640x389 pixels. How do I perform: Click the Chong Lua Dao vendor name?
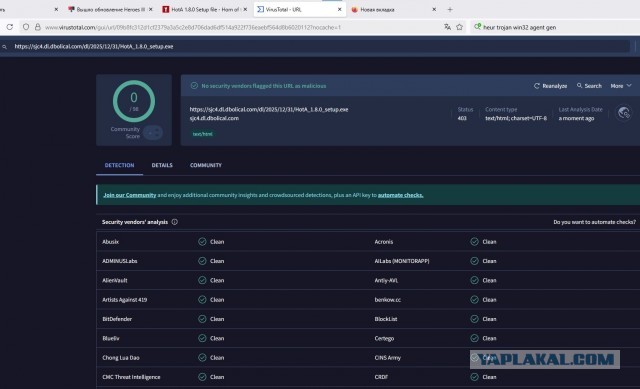point(121,358)
